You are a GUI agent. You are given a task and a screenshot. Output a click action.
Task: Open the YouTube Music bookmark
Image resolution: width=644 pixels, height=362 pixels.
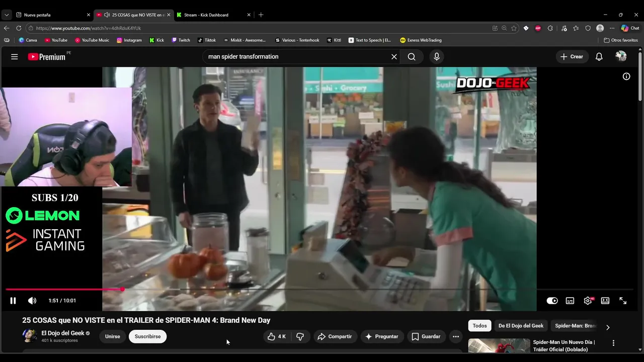[x=92, y=40]
